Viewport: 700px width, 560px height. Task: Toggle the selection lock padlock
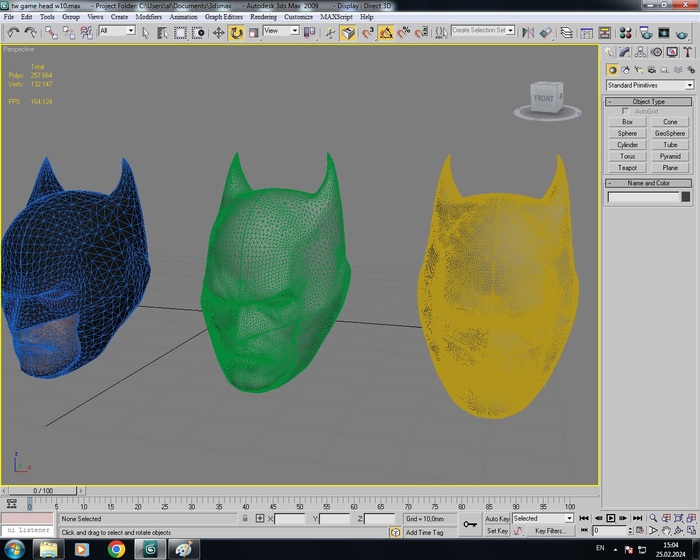click(246, 519)
